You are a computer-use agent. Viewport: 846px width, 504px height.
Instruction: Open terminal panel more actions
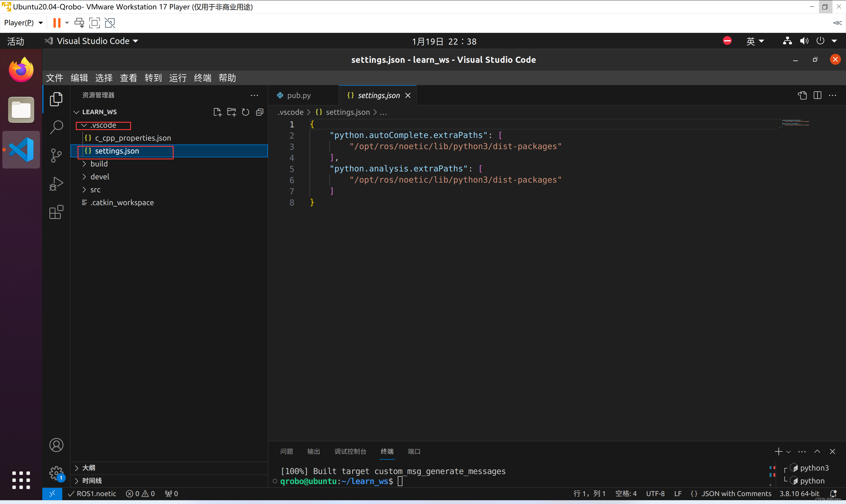pyautogui.click(x=802, y=452)
